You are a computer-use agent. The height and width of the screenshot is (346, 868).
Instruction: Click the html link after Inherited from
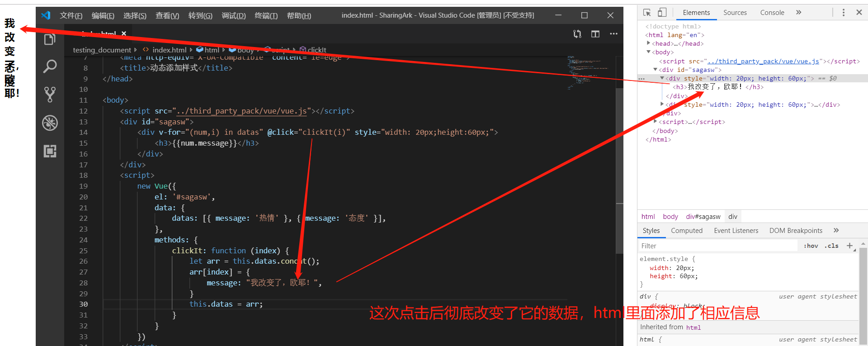pyautogui.click(x=693, y=327)
